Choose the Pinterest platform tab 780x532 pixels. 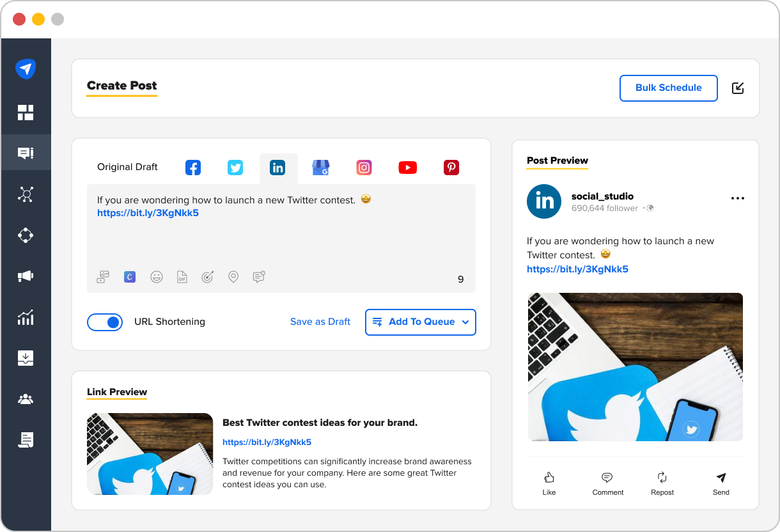[x=451, y=168]
